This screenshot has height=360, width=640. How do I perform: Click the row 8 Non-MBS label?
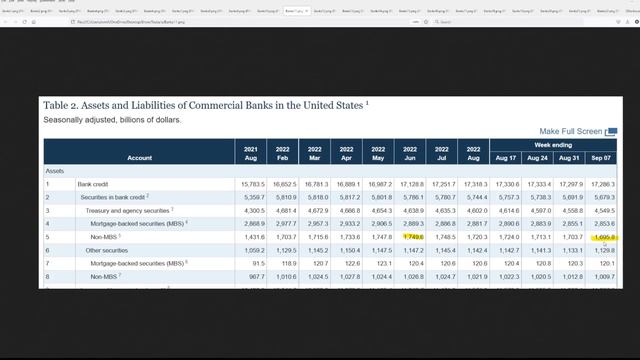pos(104,277)
